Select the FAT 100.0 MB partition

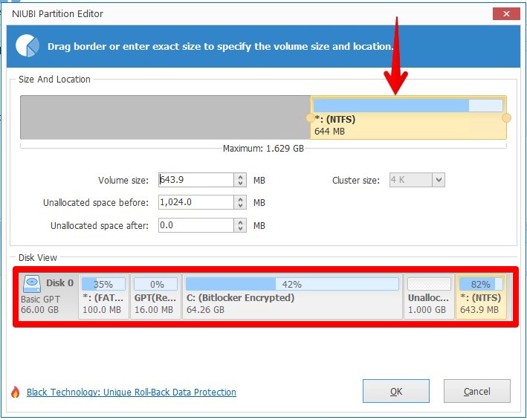coord(103,297)
